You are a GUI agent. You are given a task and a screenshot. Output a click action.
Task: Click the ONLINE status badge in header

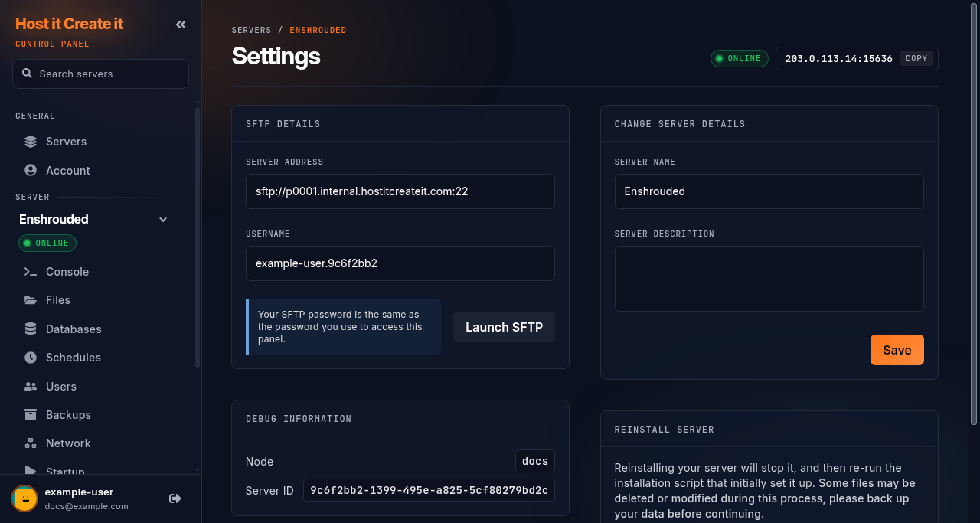click(740, 58)
